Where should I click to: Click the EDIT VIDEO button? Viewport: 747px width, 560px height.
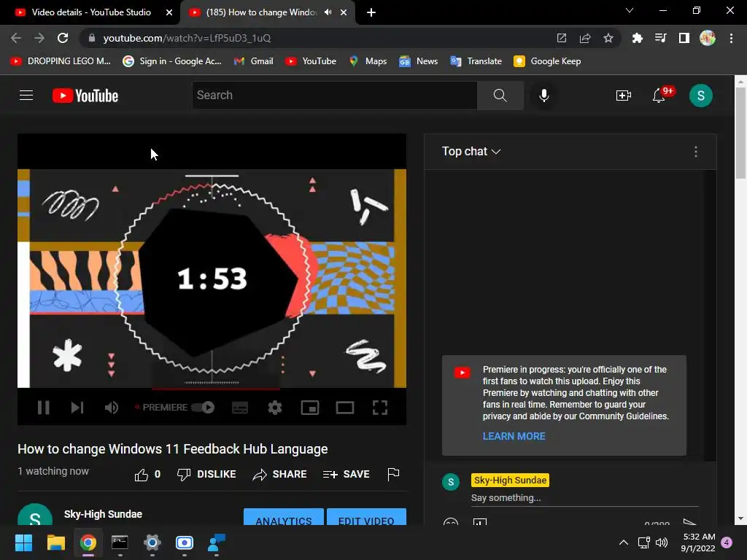[366, 517]
